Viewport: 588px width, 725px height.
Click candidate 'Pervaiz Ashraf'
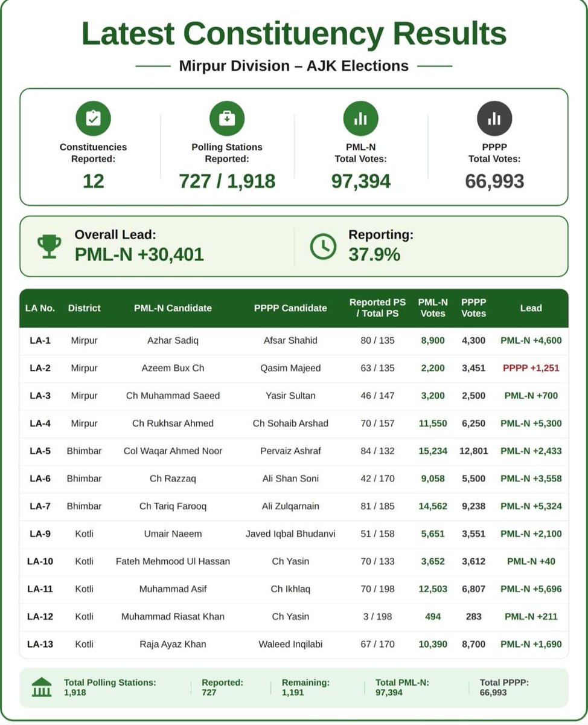click(290, 451)
